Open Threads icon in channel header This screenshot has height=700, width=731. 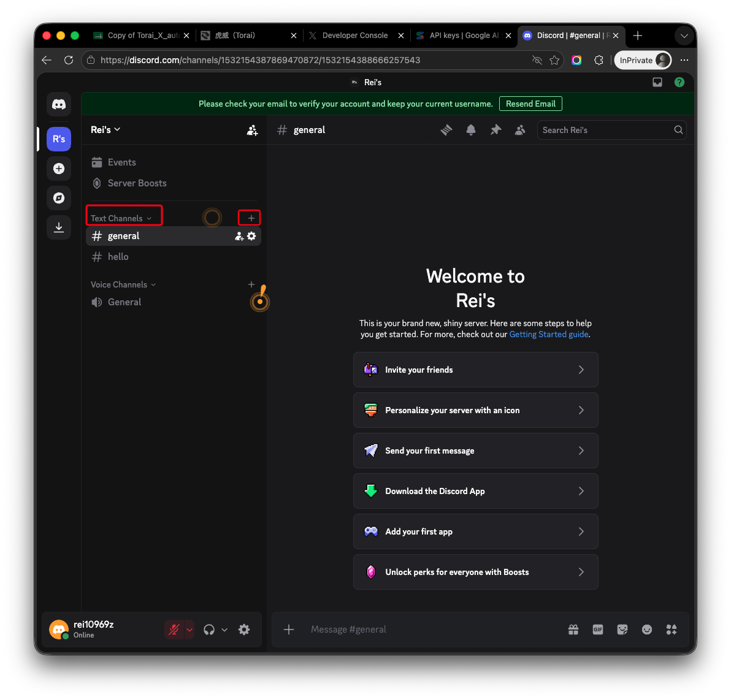click(x=446, y=130)
